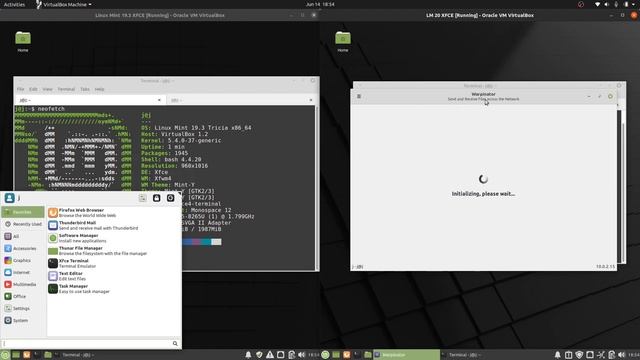
Task: Open the settings icon in the menu header
Action: (x=142, y=198)
